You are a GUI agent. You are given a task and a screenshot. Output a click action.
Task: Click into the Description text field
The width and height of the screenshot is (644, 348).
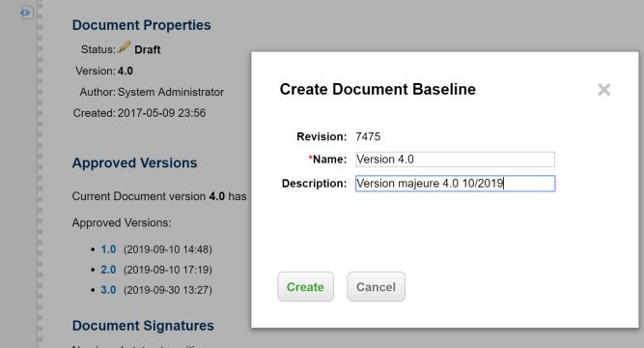click(x=455, y=184)
